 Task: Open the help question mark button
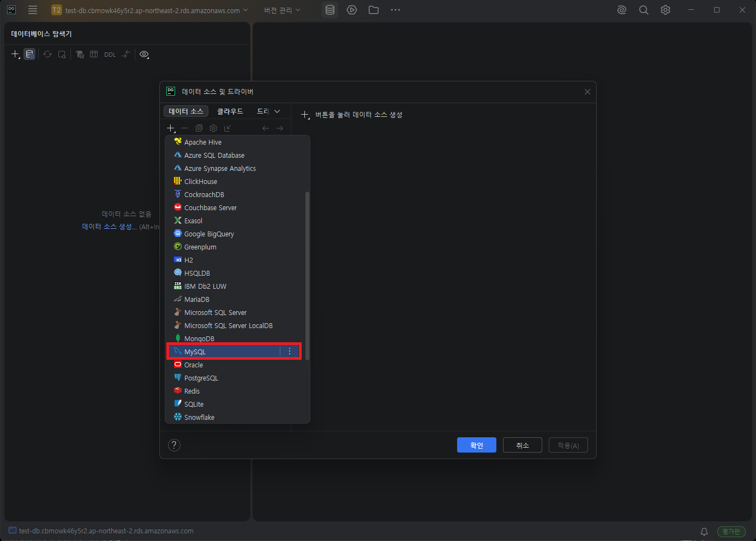[x=174, y=445]
